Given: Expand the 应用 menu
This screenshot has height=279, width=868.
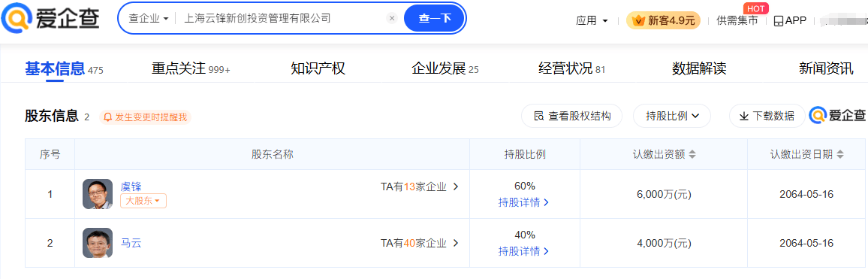Looking at the screenshot, I should [592, 20].
